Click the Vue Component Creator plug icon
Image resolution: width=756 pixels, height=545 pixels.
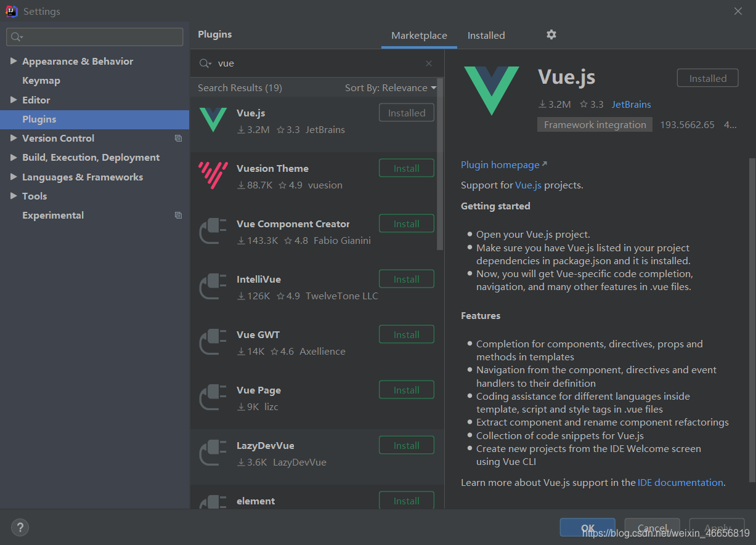213,230
